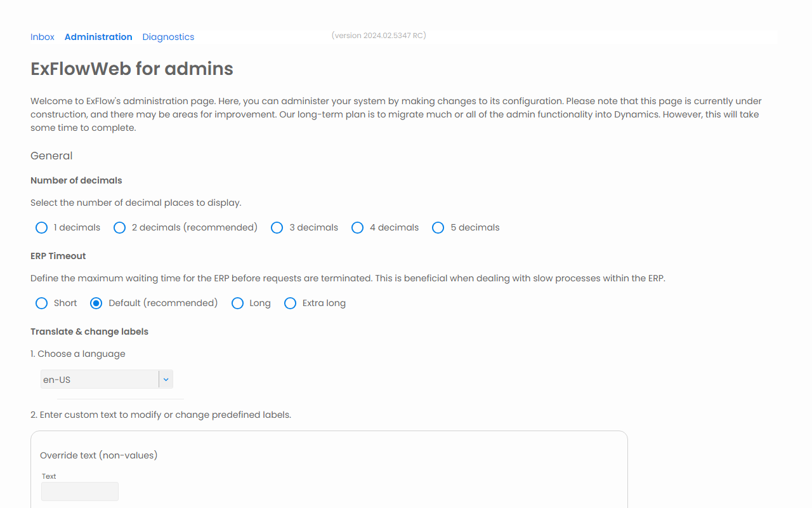Click the Override text (non-values) title

tap(99, 455)
